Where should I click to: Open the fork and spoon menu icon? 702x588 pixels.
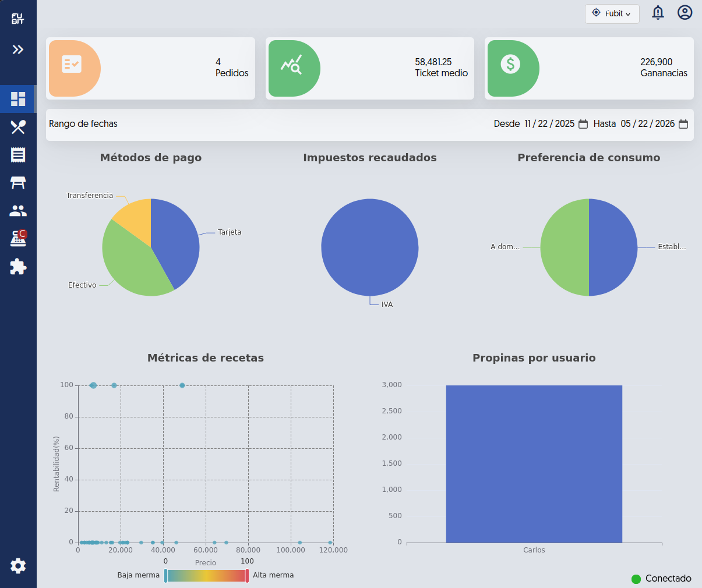coord(18,127)
